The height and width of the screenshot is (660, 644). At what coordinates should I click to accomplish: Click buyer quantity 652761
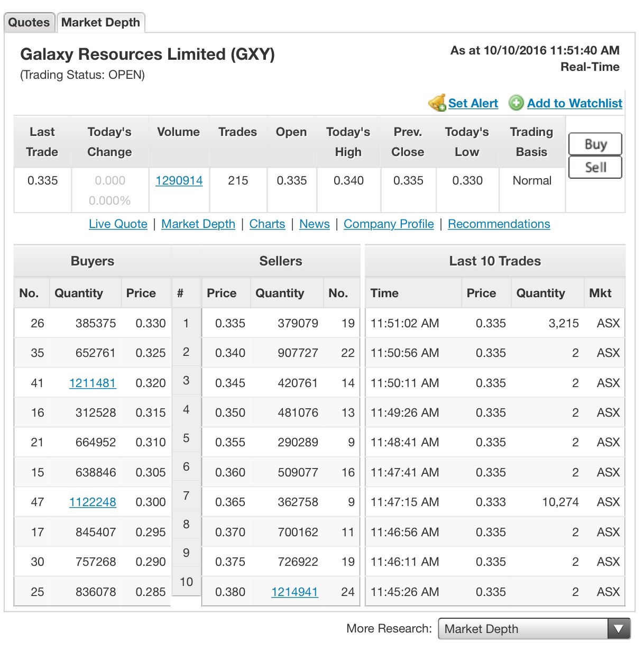(x=96, y=353)
